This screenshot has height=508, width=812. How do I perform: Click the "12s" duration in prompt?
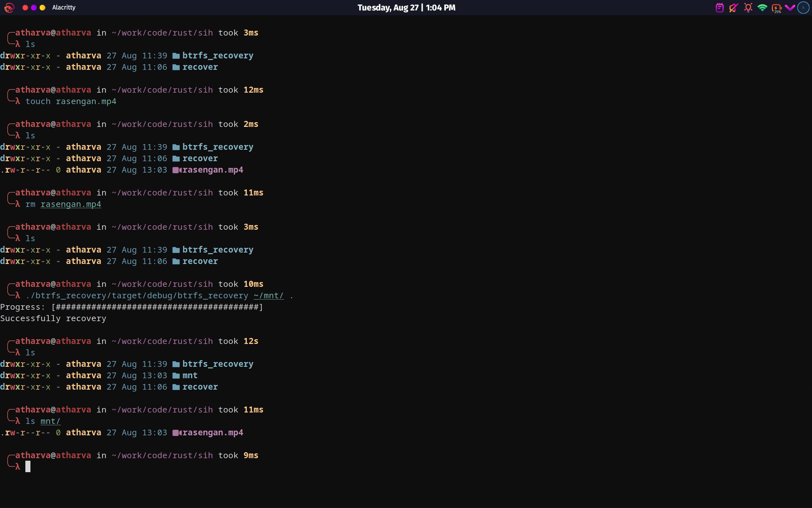pyautogui.click(x=251, y=341)
